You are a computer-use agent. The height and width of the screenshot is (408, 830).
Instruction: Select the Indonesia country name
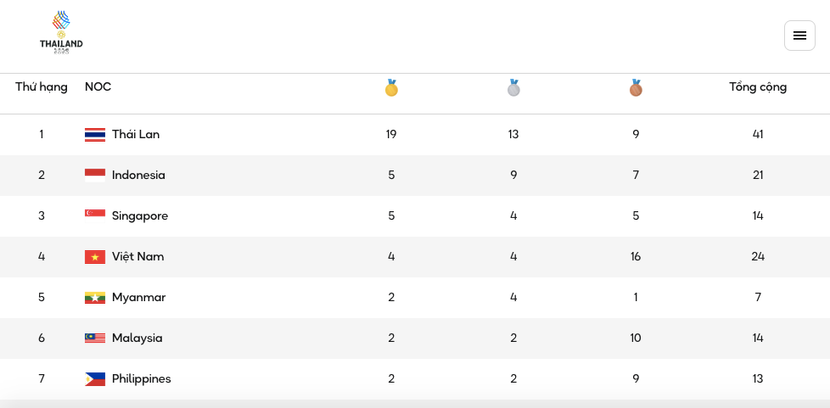[138, 175]
